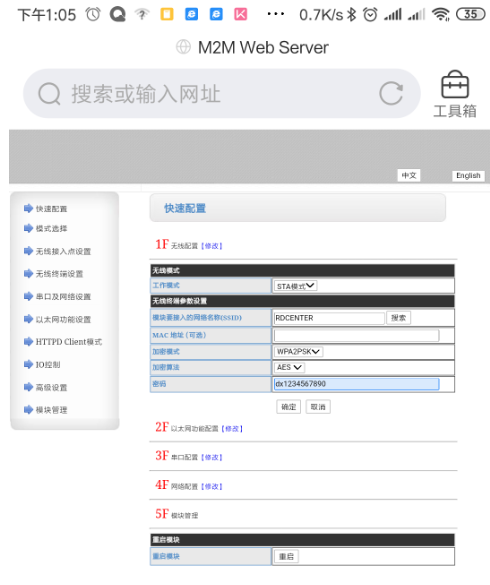490x585 pixels.
Task: Focus the 密码 field with dx1234567890
Action: pos(356,384)
